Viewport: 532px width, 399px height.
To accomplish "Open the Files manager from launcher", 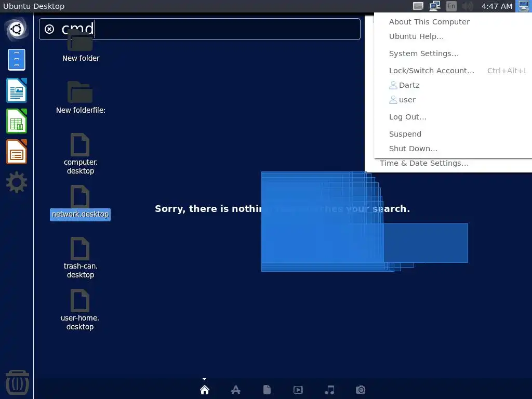I will [x=16, y=60].
